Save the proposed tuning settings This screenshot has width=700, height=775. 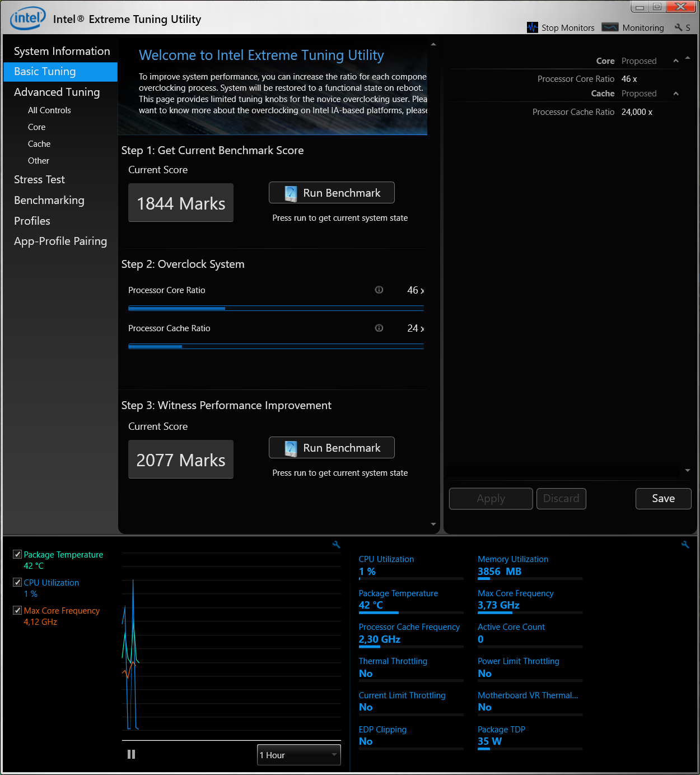click(x=663, y=499)
